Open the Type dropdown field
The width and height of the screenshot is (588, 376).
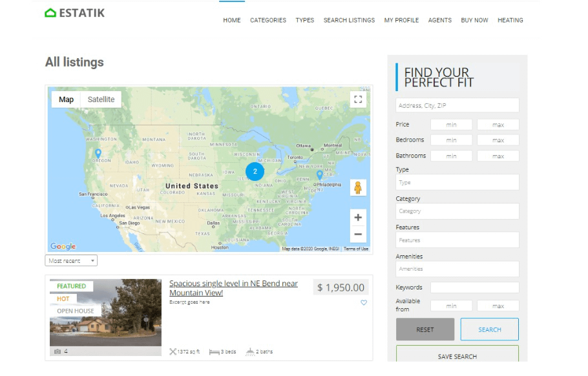tap(457, 182)
